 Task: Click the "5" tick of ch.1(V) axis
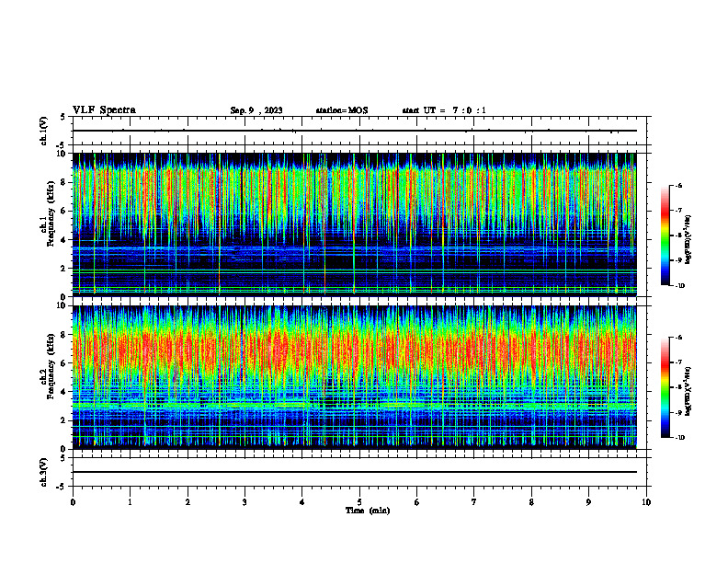pos(64,117)
